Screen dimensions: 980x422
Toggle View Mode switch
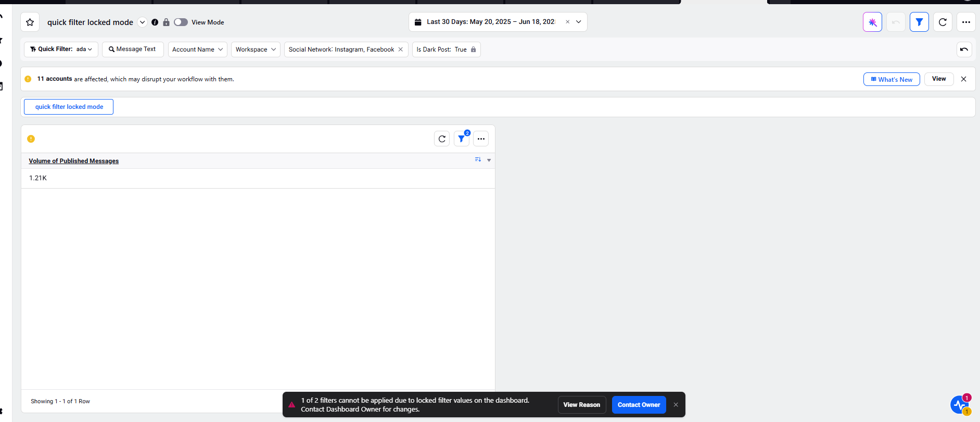181,22
